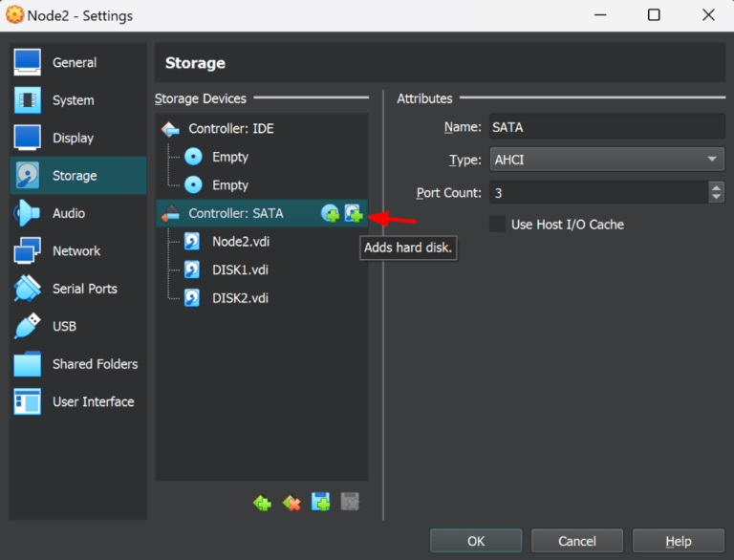The image size is (734, 560).
Task: Open the controller Type dropdown
Action: click(607, 160)
